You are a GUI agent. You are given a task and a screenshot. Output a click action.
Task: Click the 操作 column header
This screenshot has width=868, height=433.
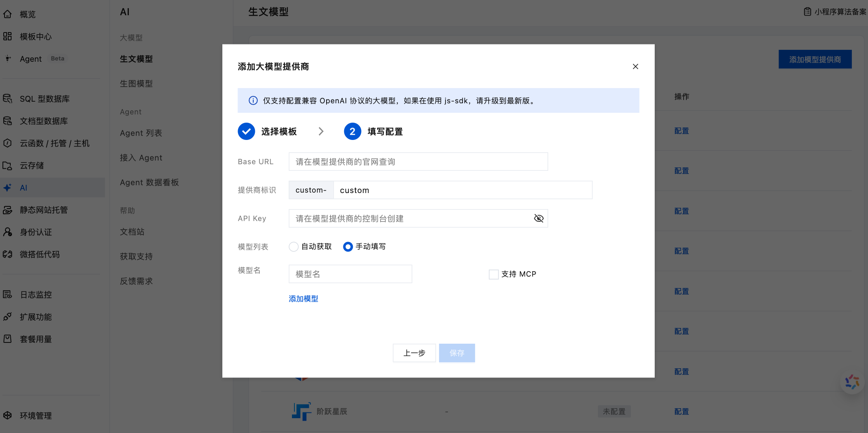point(681,97)
